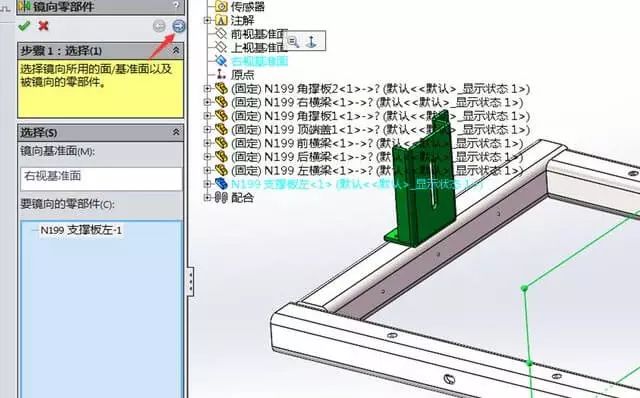
Task: Expand N199 左横梁 component node
Action: point(207,170)
